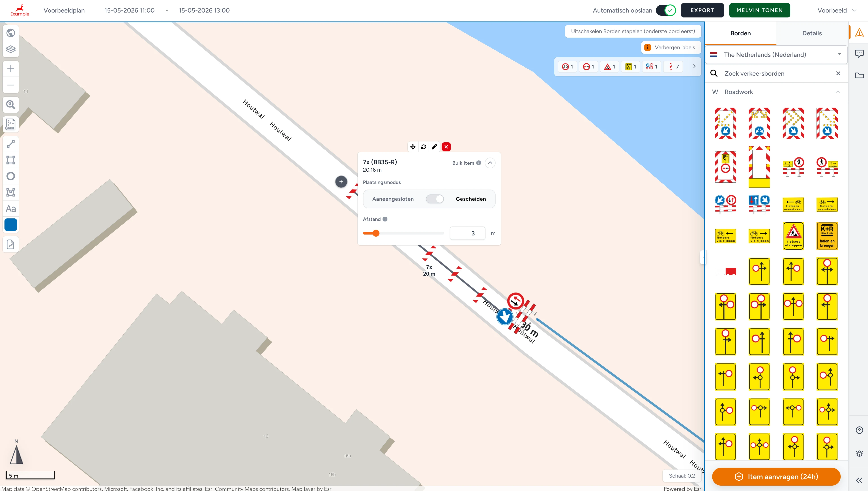Click the move handle on selected item
The height and width of the screenshot is (491, 868).
(x=413, y=147)
